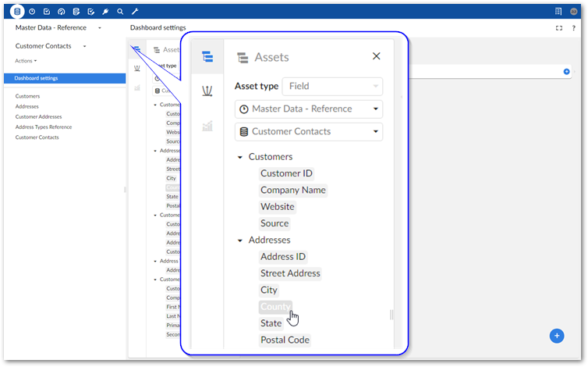588x367 pixels.
Task: Select the Company Name field chip
Action: click(293, 190)
